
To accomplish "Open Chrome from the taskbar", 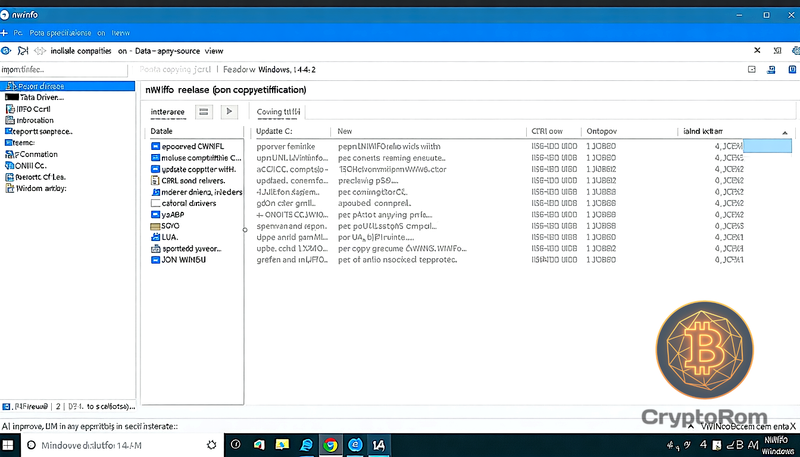I will coord(331,445).
